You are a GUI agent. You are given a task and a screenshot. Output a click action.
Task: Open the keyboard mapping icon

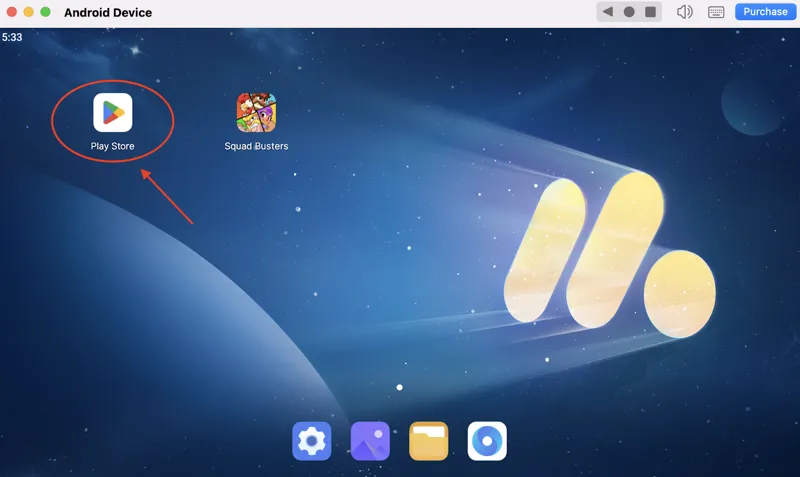(716, 12)
